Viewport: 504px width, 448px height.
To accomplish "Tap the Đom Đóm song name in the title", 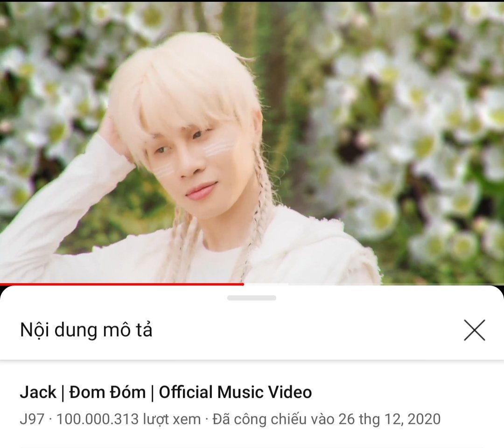I will pos(107,392).
